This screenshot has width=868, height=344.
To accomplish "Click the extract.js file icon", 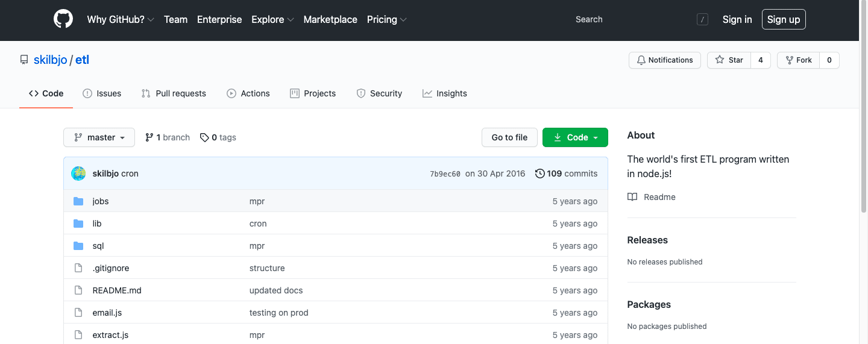I will click(78, 335).
